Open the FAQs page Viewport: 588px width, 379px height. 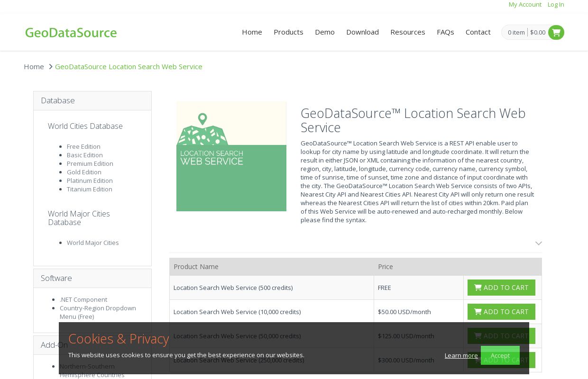tap(445, 32)
